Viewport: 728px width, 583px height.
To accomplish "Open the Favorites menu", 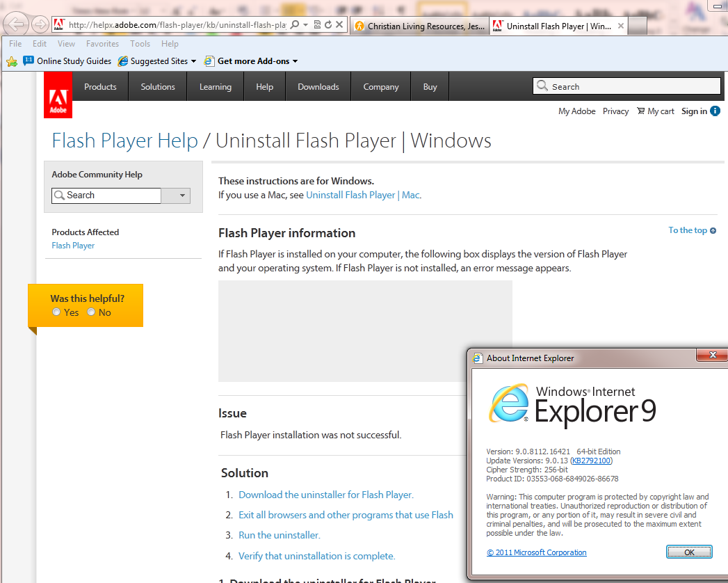I will [103, 44].
